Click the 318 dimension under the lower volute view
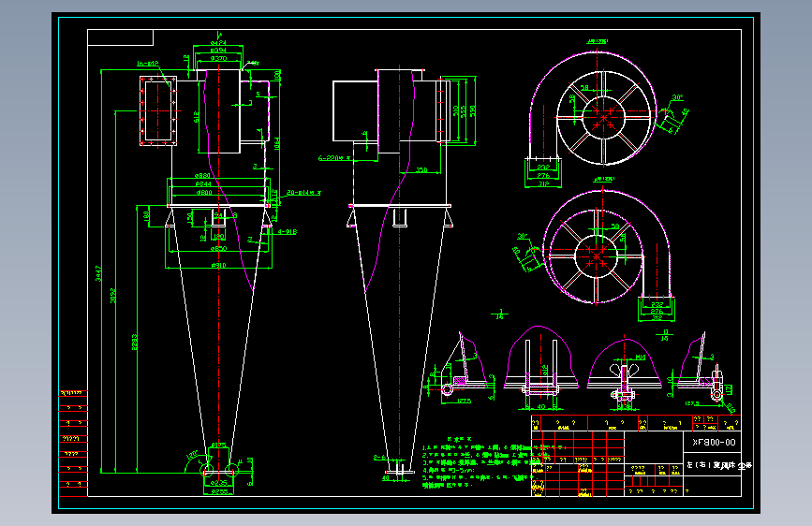 point(657,318)
